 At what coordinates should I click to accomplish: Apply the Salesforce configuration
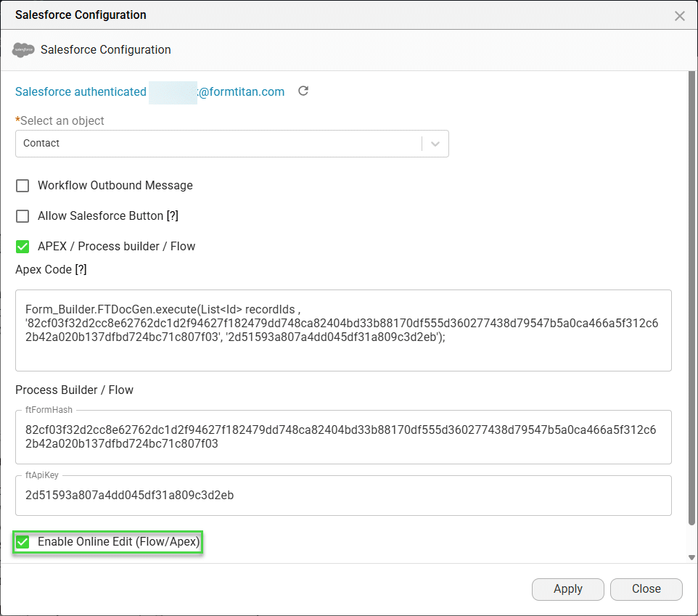point(568,589)
